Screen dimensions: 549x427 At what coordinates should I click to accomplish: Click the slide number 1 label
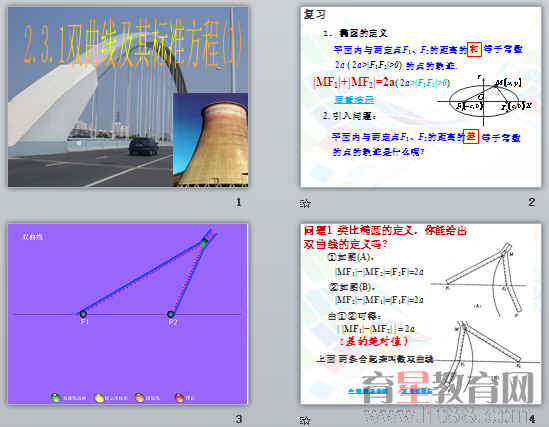[238, 202]
